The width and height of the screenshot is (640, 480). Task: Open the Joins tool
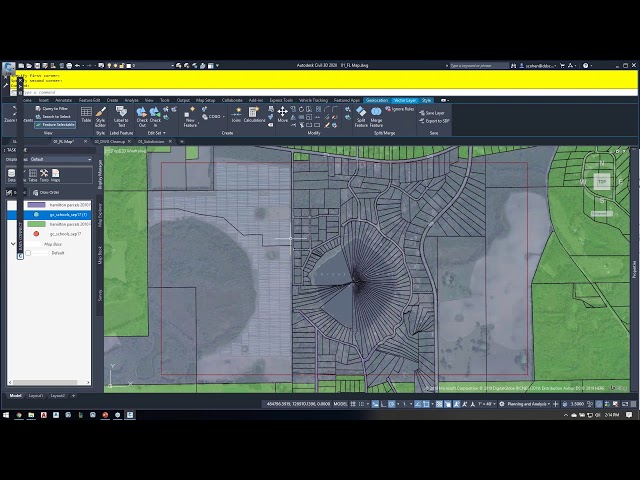click(x=236, y=115)
